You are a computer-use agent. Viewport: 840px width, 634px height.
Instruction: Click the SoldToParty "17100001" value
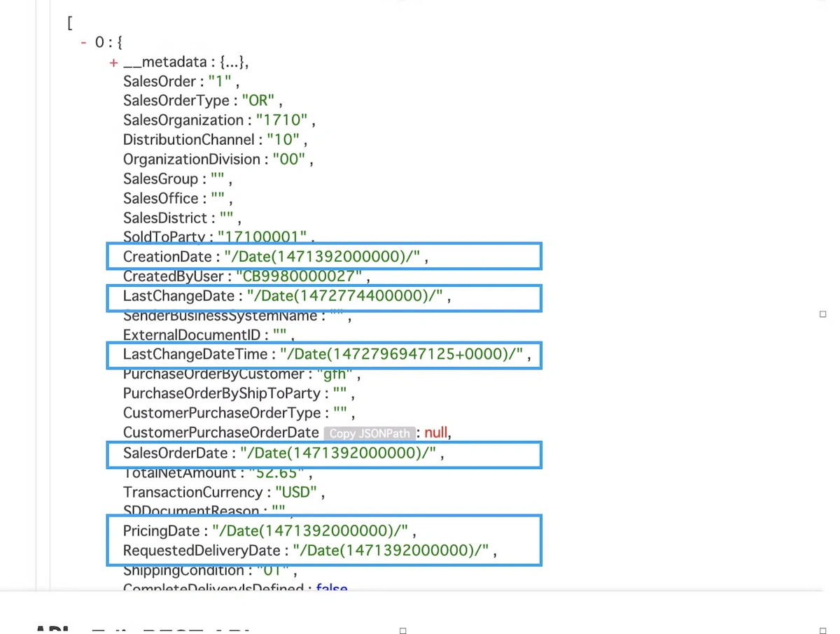tap(262, 237)
